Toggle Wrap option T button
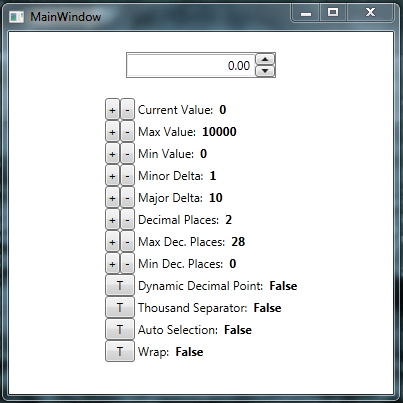This screenshot has height=403, width=403. pyautogui.click(x=120, y=351)
